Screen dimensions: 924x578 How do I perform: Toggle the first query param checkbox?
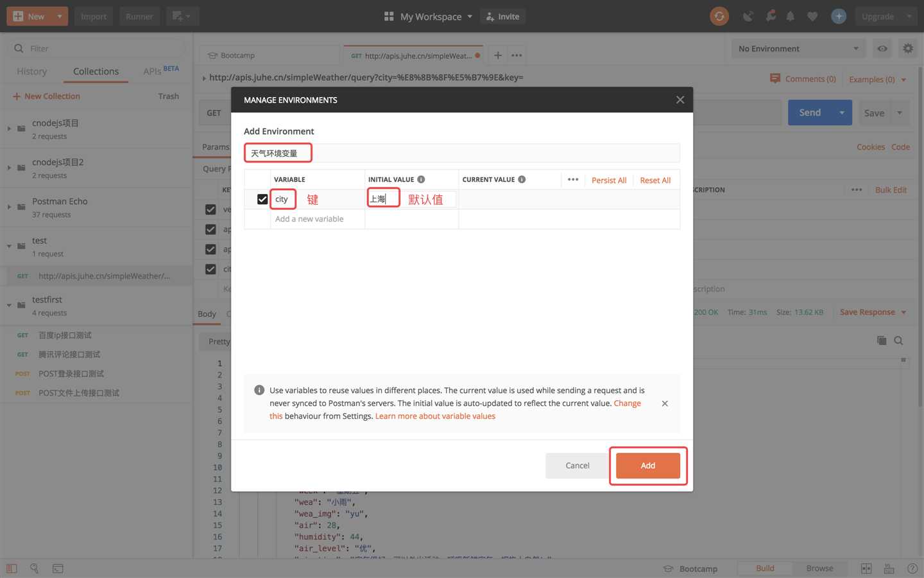click(210, 209)
